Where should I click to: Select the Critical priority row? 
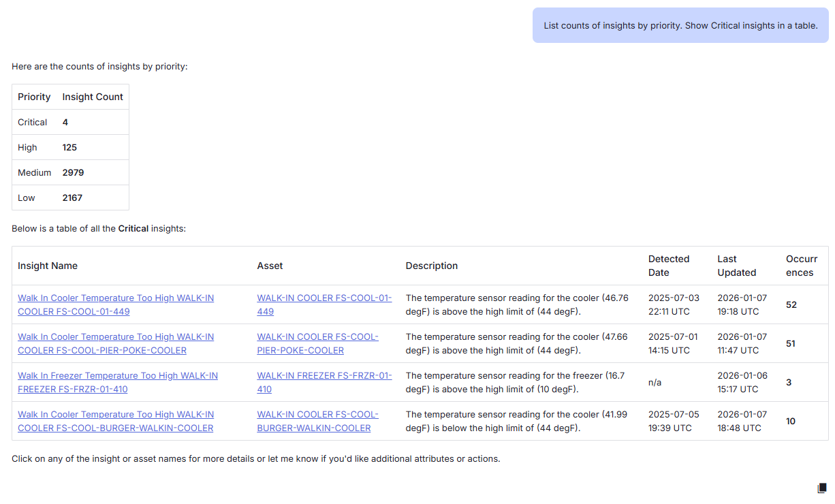pos(70,122)
